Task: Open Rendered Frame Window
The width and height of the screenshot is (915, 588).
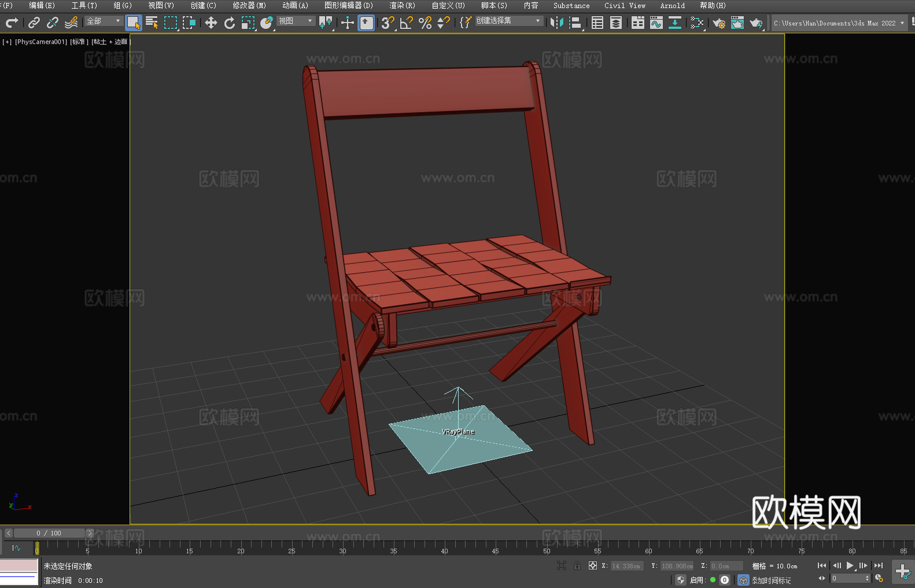Action: coord(737,23)
